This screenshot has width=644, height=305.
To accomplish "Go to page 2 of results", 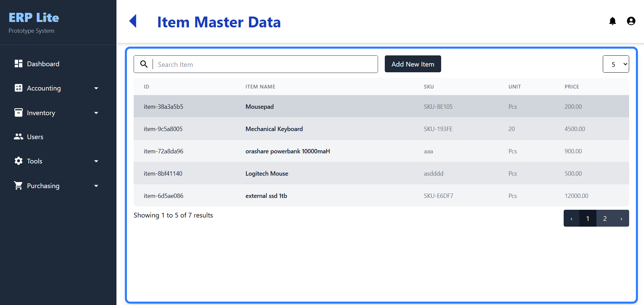I will pyautogui.click(x=605, y=219).
